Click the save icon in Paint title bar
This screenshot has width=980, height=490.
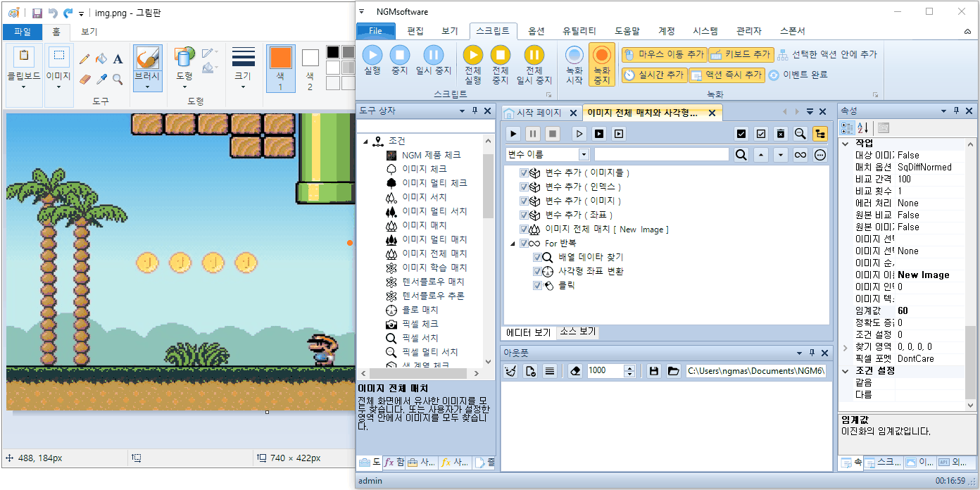[37, 13]
